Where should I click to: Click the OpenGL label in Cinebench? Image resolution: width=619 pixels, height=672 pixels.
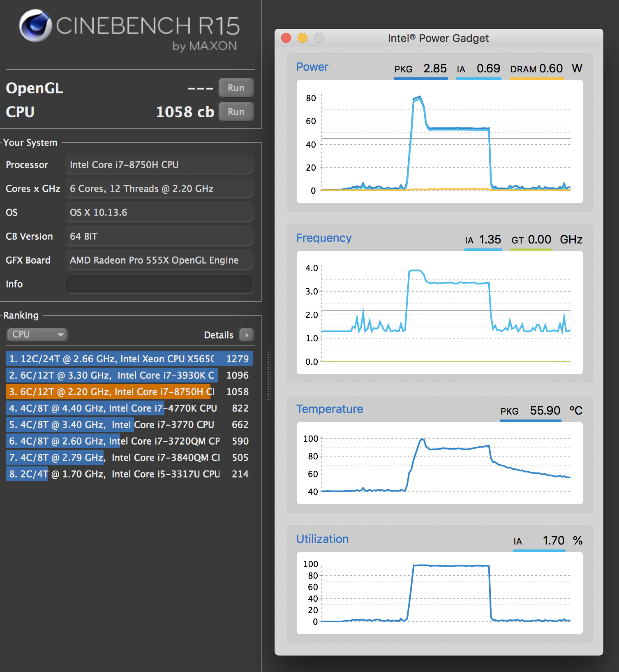[x=35, y=88]
